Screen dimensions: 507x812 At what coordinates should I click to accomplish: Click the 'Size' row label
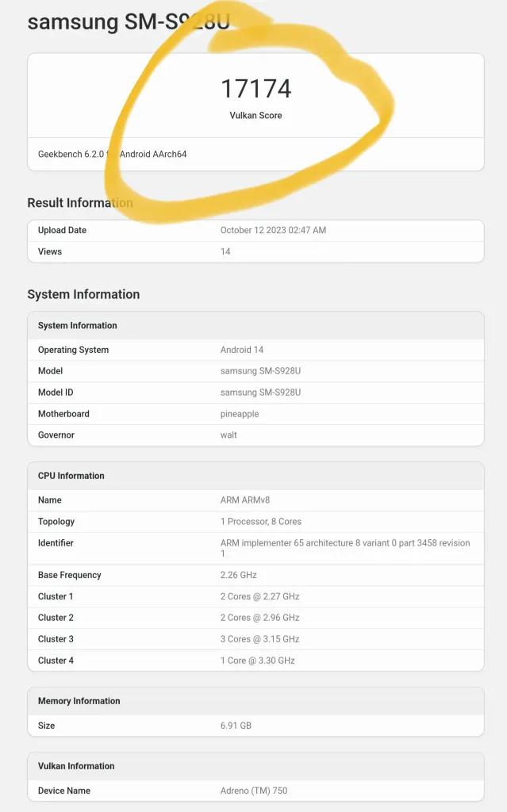pos(46,726)
